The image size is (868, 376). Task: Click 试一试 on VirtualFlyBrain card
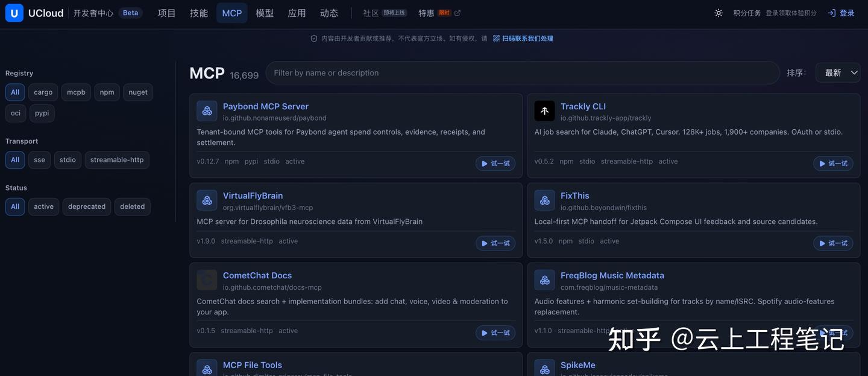[x=495, y=243]
